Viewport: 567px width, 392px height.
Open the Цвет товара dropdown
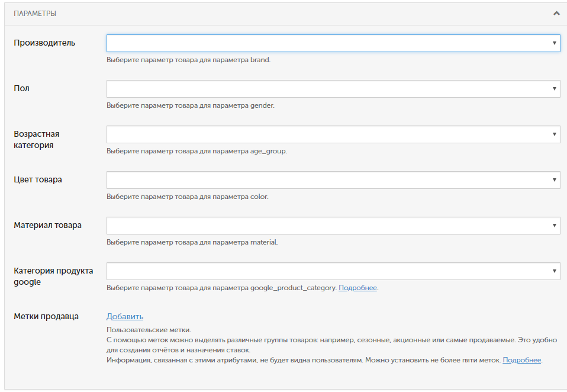(333, 180)
